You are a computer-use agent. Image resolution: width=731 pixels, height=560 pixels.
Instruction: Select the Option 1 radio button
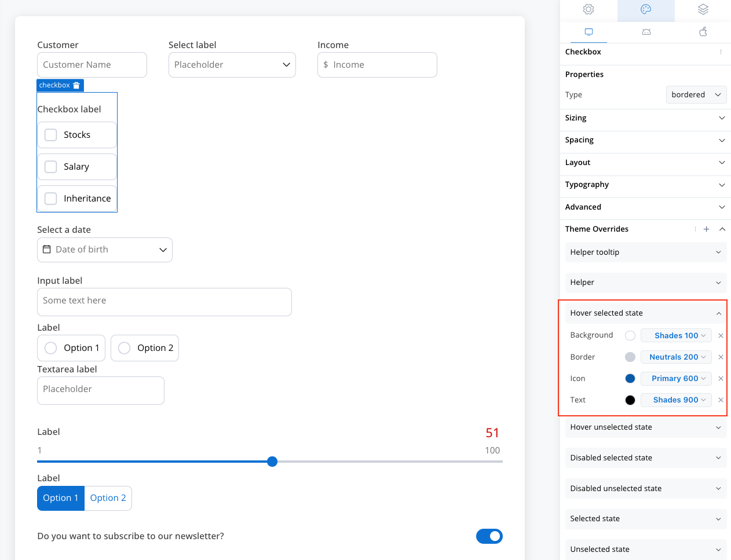coord(51,348)
